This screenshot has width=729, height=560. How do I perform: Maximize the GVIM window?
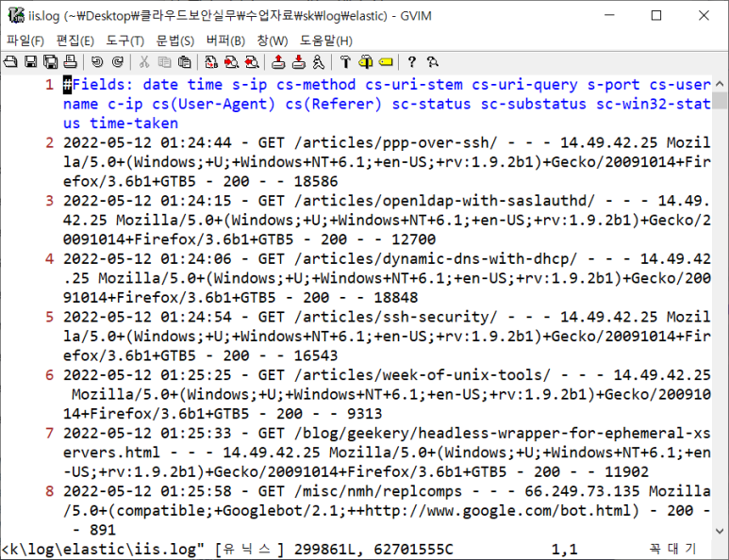point(656,15)
